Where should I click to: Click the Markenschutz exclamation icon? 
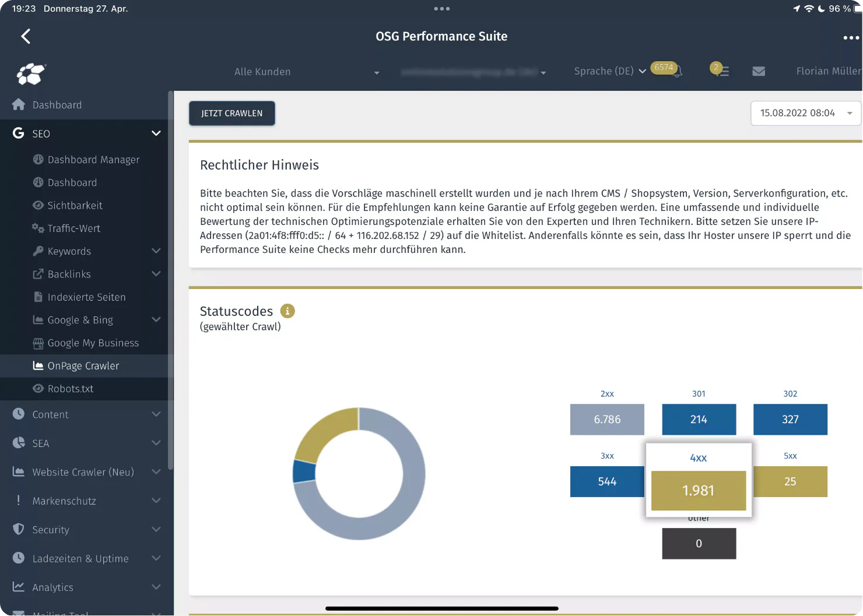[x=19, y=500]
